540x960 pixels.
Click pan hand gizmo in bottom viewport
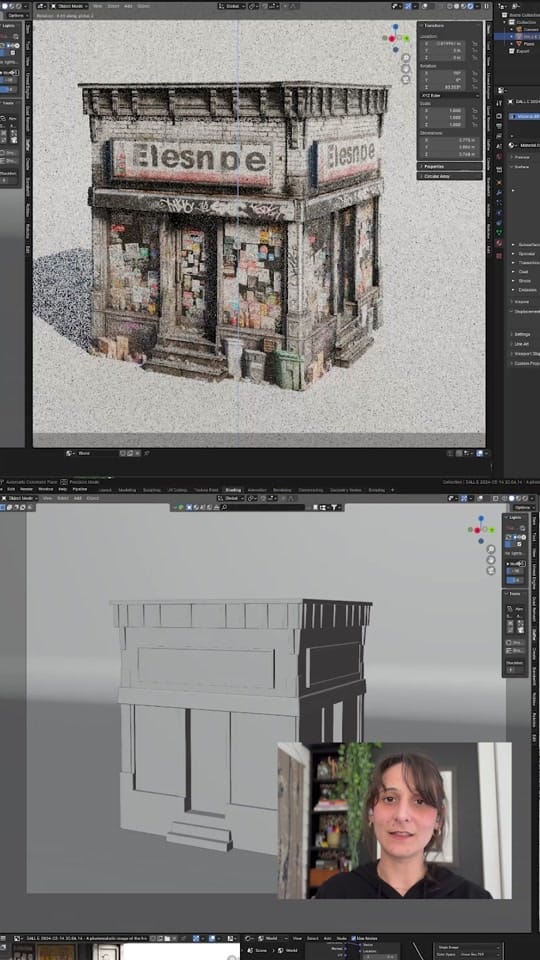point(490,560)
